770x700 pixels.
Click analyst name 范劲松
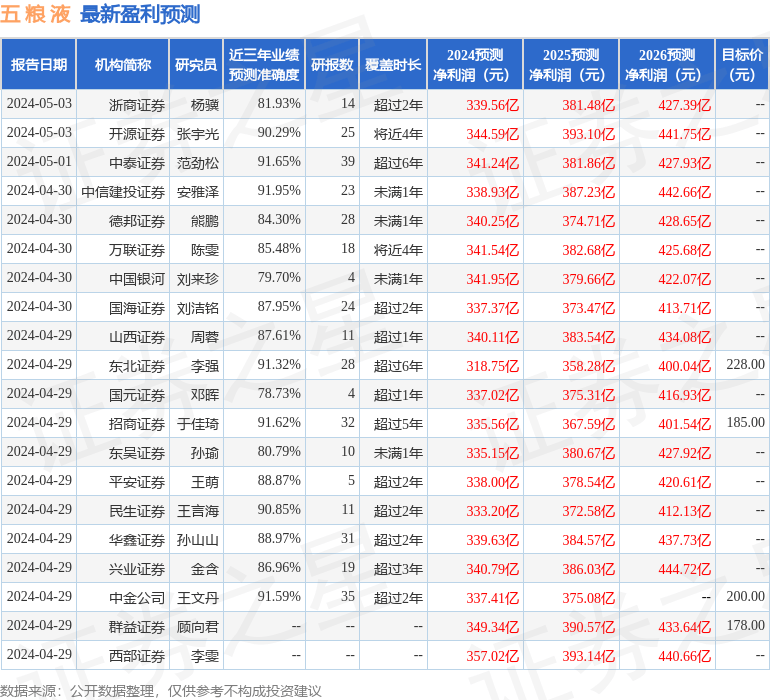coord(197,162)
